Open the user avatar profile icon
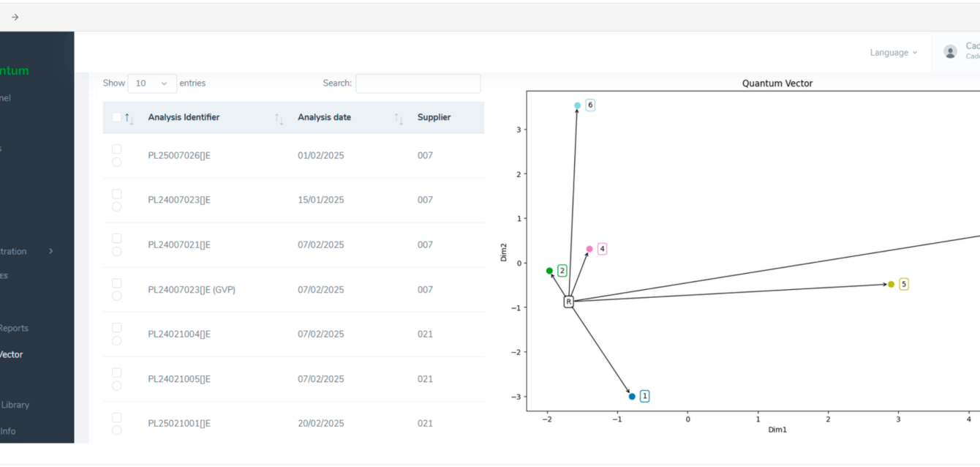This screenshot has width=980, height=467. pyautogui.click(x=950, y=51)
